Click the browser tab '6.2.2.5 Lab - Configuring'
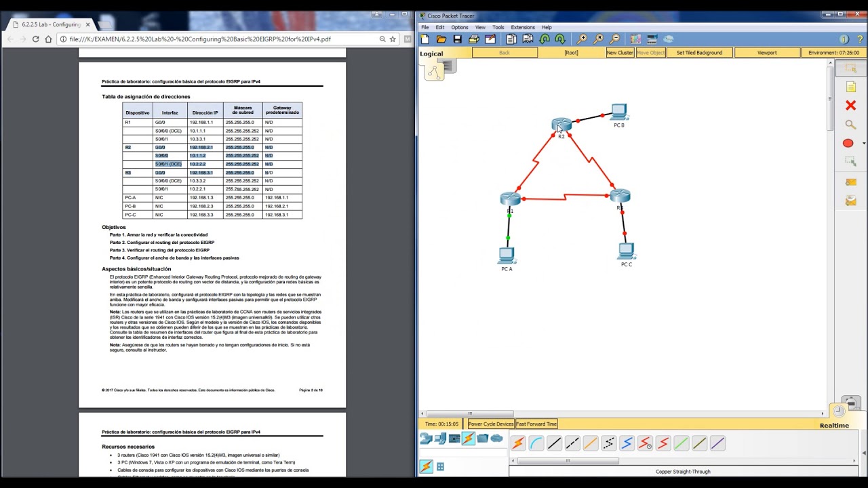Screen dimensions: 868x488 pos(51,24)
